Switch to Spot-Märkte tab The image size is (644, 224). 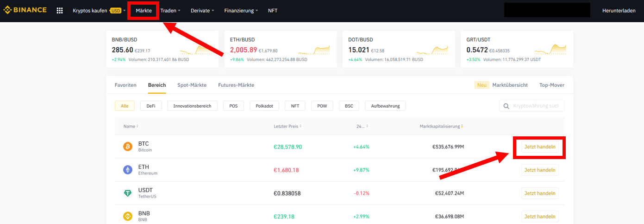coord(192,85)
